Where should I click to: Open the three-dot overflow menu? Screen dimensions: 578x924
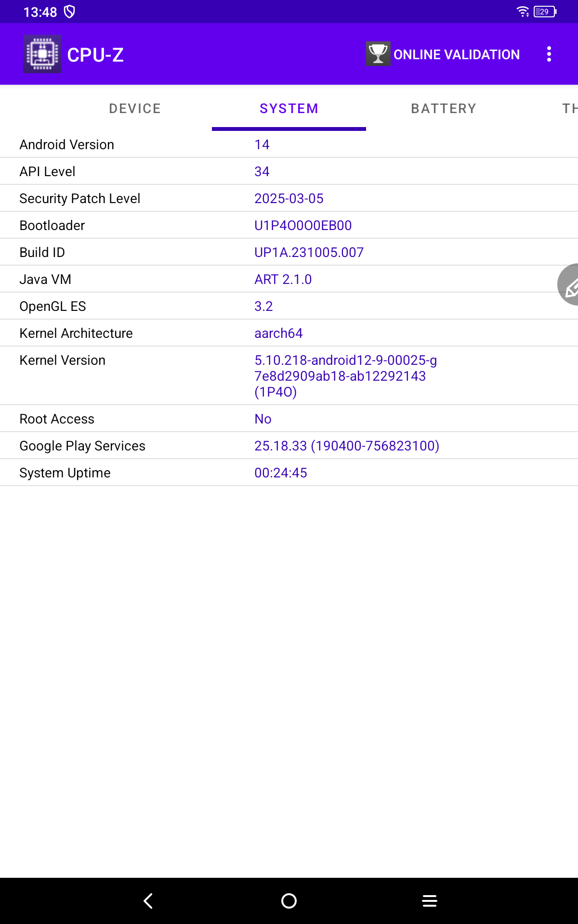[x=549, y=54]
